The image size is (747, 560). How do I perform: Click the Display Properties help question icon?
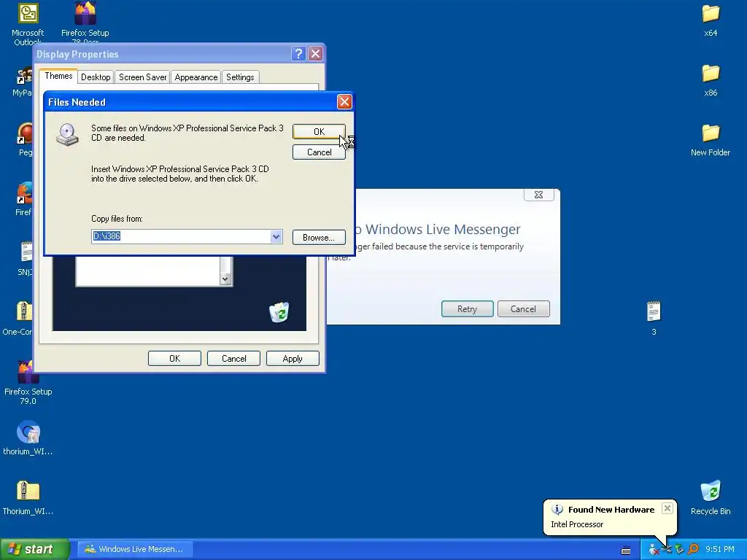pyautogui.click(x=298, y=54)
